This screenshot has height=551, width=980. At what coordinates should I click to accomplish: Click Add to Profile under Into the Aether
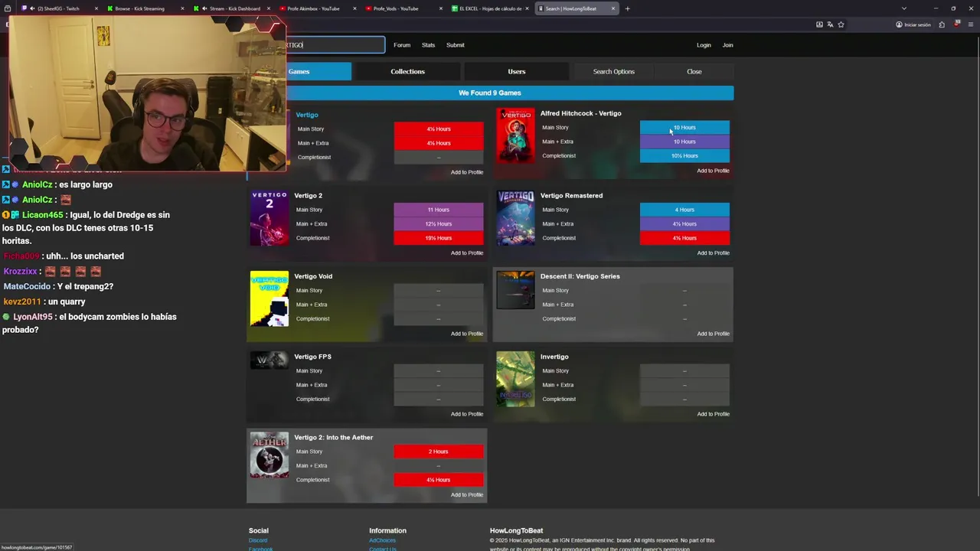pyautogui.click(x=467, y=495)
